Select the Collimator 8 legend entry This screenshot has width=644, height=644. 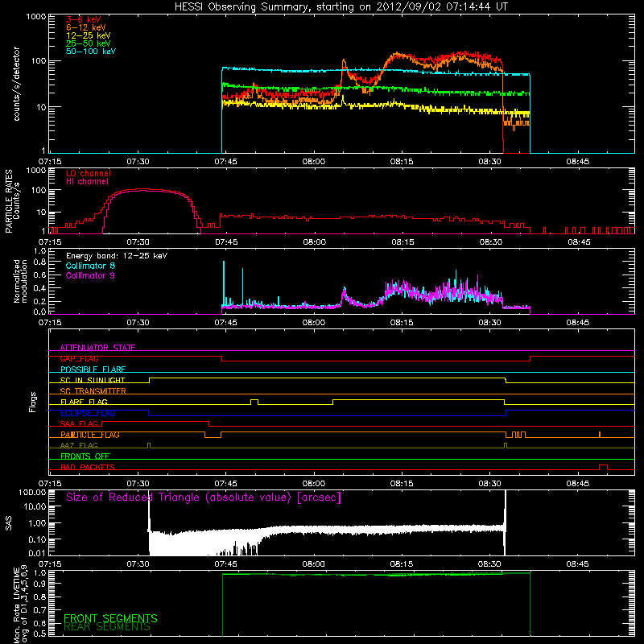pos(90,266)
